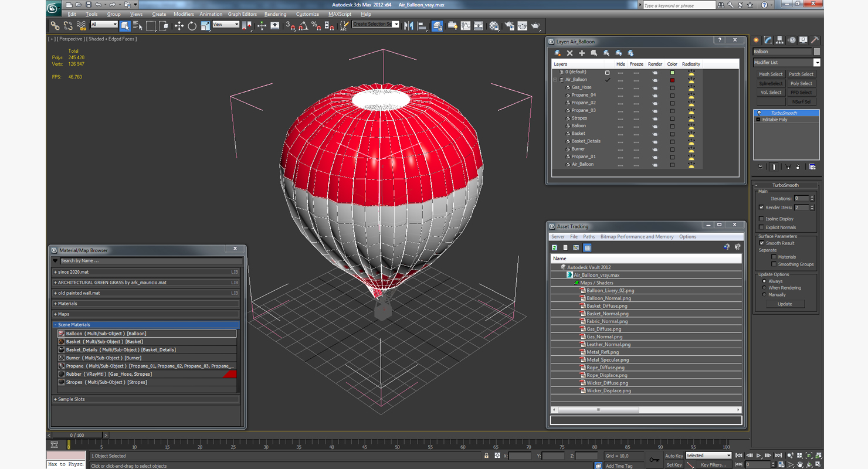The image size is (868, 469).
Task: Choose the Select and Scale tool
Action: point(205,26)
